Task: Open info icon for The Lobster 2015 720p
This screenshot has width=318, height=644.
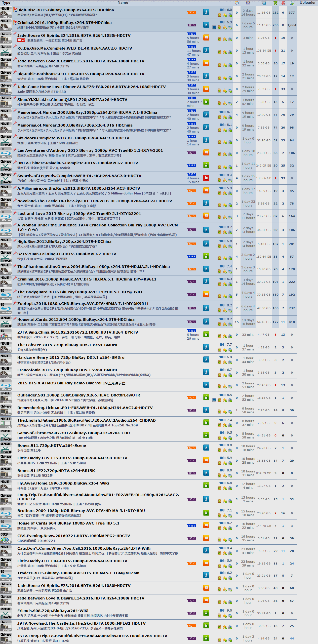Action: (206, 347)
